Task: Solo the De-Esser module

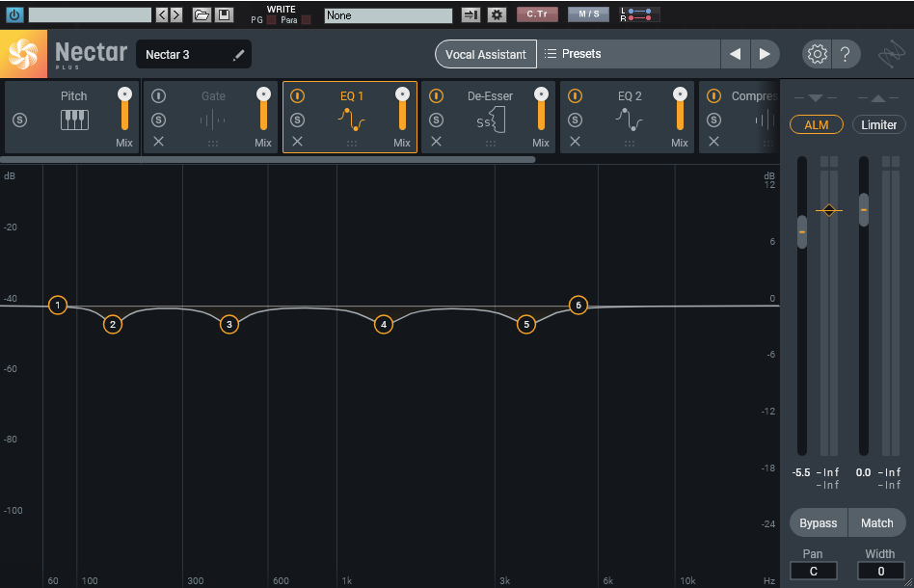Action: 436,120
